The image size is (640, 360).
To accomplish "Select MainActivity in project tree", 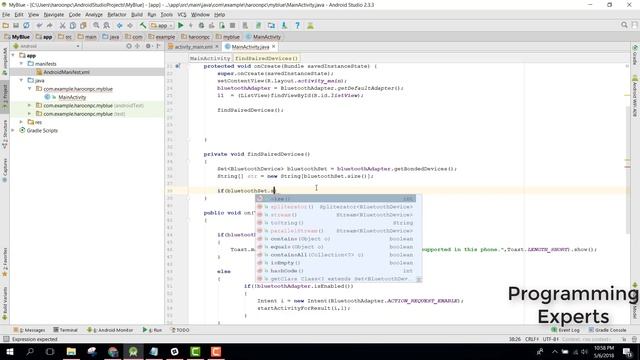I will [x=72, y=97].
